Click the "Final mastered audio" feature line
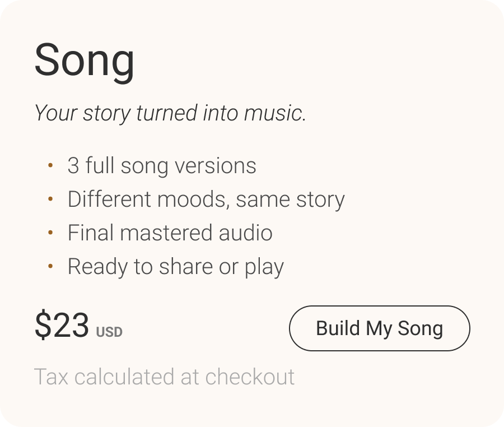Screen dimensions: 504x427 click(170, 233)
